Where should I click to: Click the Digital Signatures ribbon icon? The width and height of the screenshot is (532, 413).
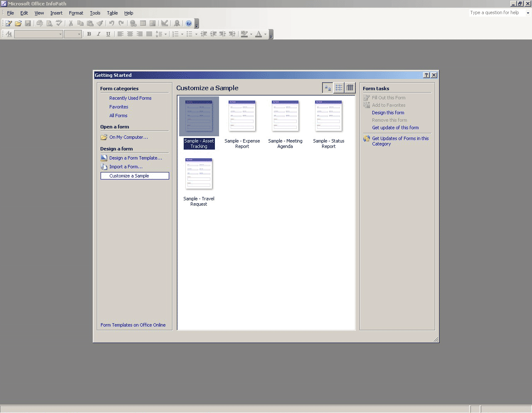(x=177, y=23)
